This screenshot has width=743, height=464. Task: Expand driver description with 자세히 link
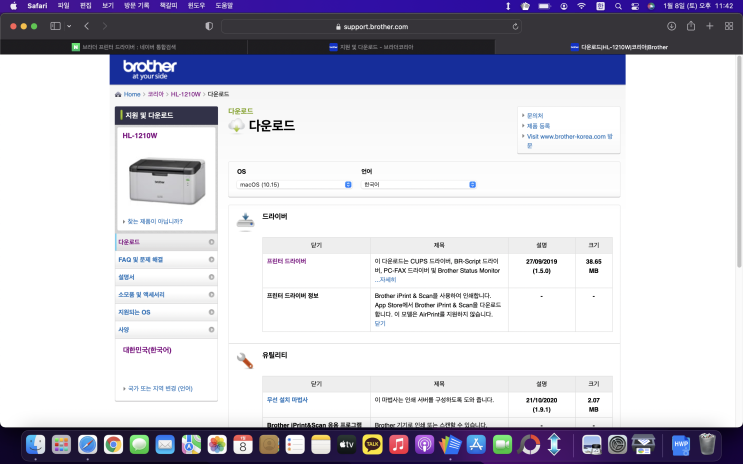tap(385, 280)
